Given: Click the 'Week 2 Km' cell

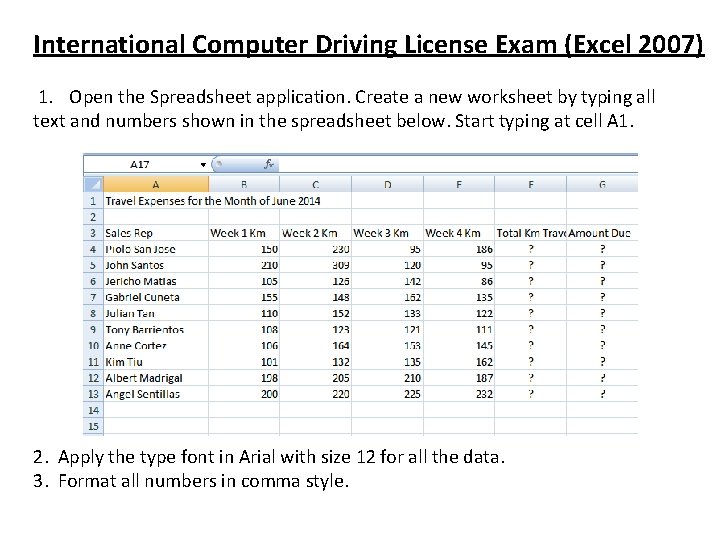Looking at the screenshot, I should (x=315, y=233).
